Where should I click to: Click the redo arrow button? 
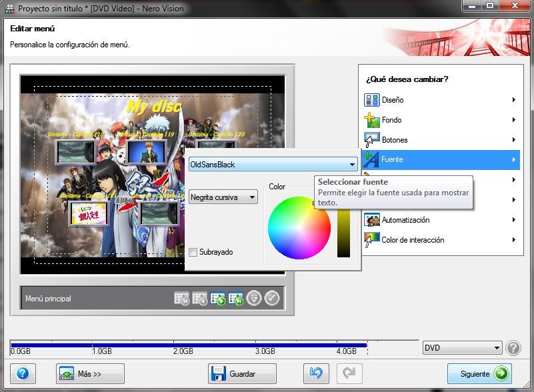[x=349, y=373]
